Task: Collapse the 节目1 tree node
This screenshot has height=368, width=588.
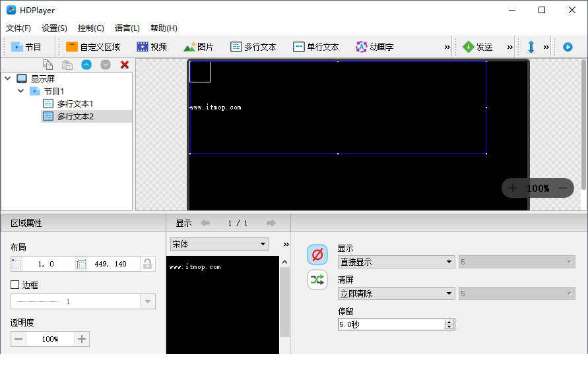Action: click(21, 91)
